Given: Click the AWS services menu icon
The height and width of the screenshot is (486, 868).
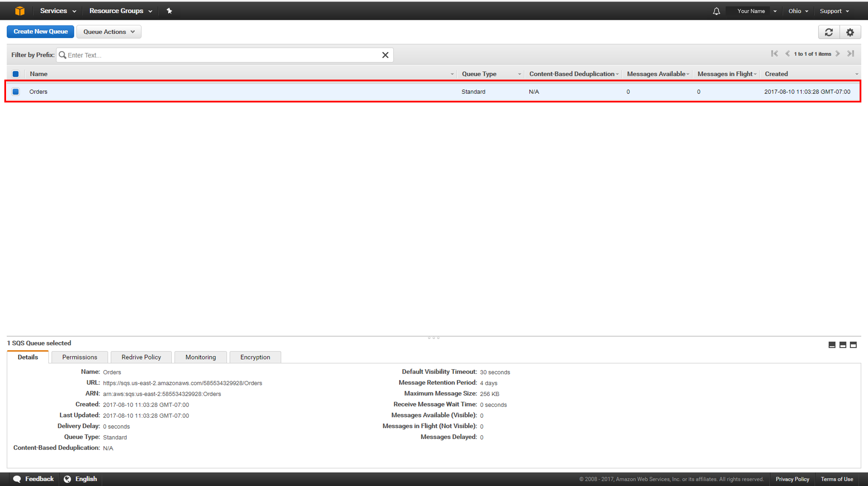Looking at the screenshot, I should point(19,10).
